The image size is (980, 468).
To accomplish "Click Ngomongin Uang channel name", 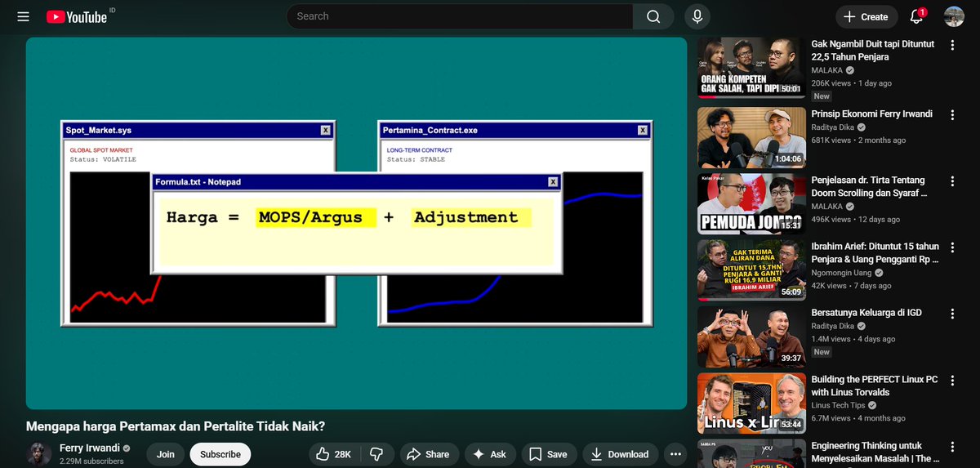I will (x=842, y=273).
